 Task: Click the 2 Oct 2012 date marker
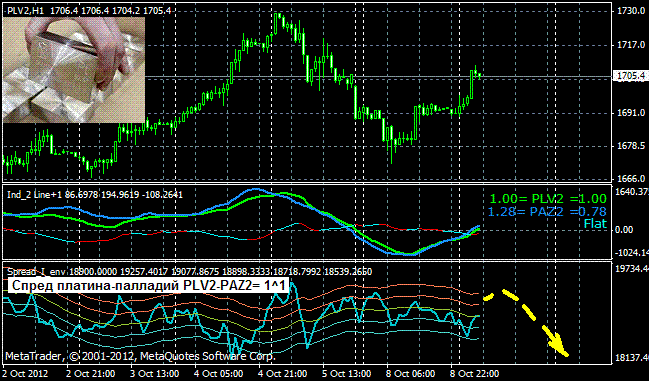(26, 374)
